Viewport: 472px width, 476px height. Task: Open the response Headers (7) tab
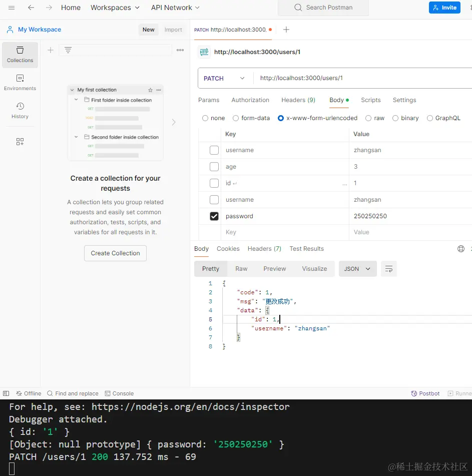[x=264, y=249]
